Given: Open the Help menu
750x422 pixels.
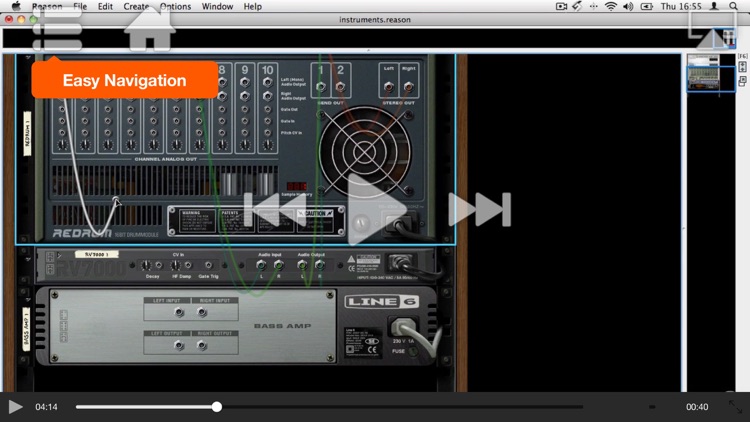Looking at the screenshot, I should pyautogui.click(x=253, y=6).
